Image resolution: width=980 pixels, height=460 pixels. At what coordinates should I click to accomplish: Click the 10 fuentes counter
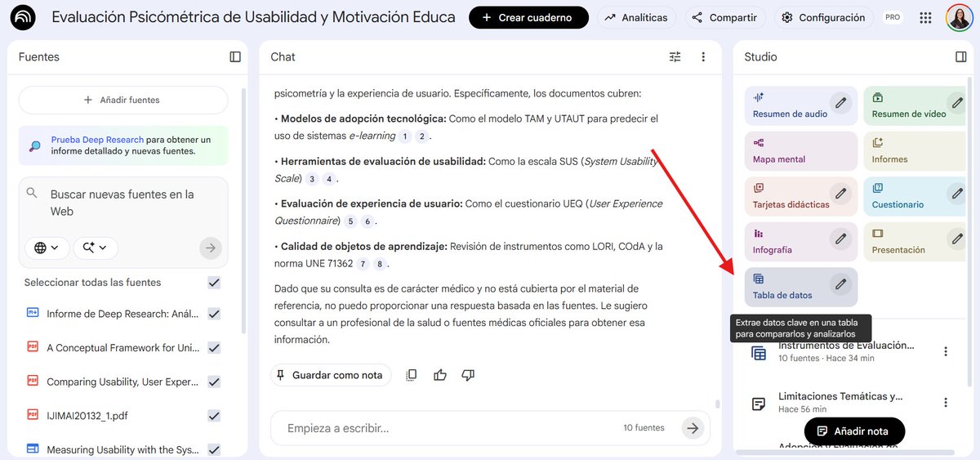(x=644, y=427)
